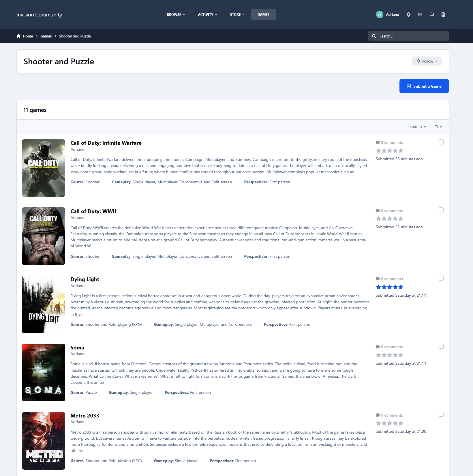Click the document icon in header

pos(443,14)
